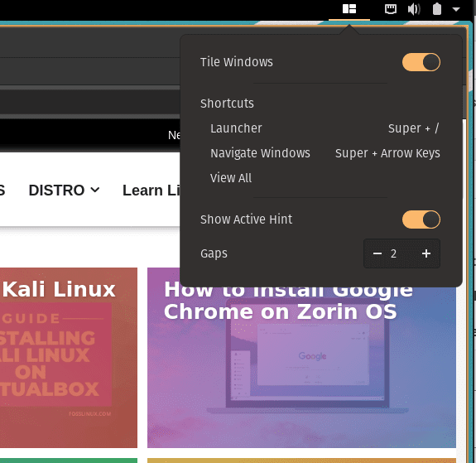This screenshot has height=463, width=476.
Task: Click the Pop Shell tiling icon in top bar
Action: (349, 9)
